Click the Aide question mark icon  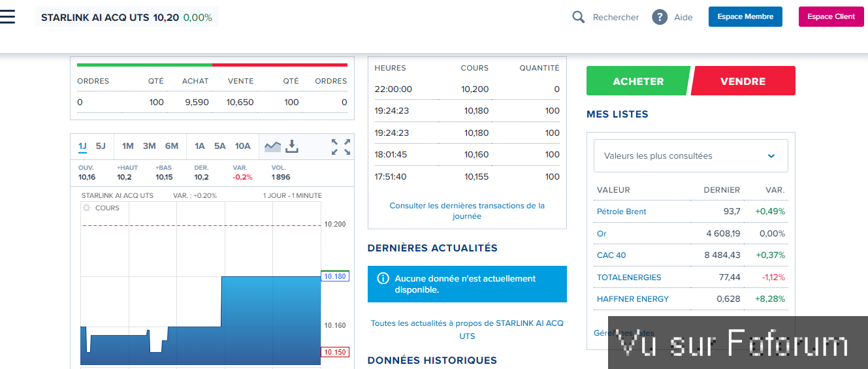(660, 17)
